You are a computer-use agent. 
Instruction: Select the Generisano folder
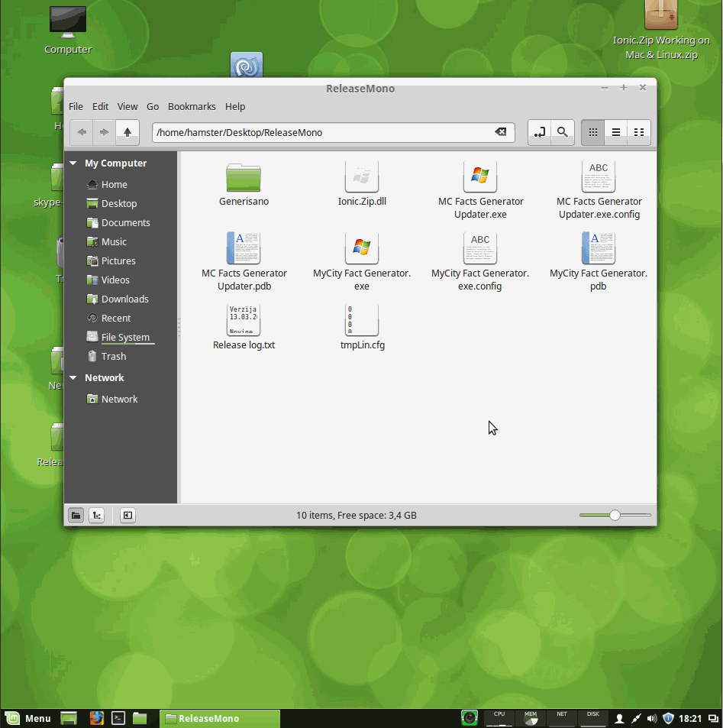[x=244, y=184]
